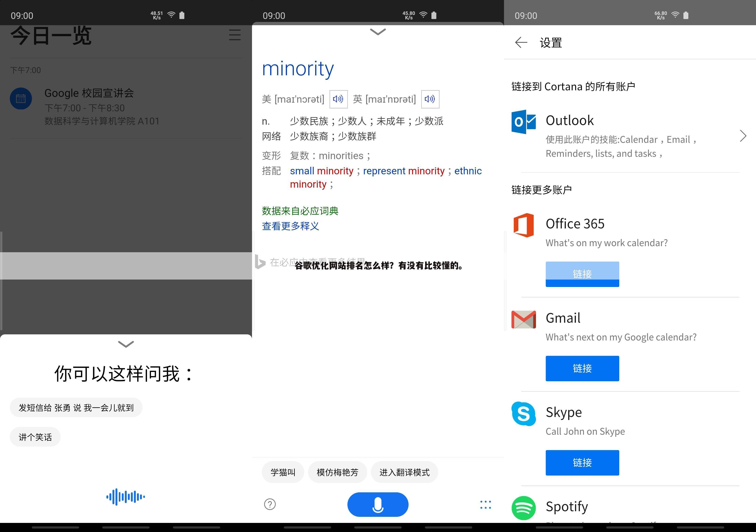Link the Office 365 account

click(x=582, y=274)
